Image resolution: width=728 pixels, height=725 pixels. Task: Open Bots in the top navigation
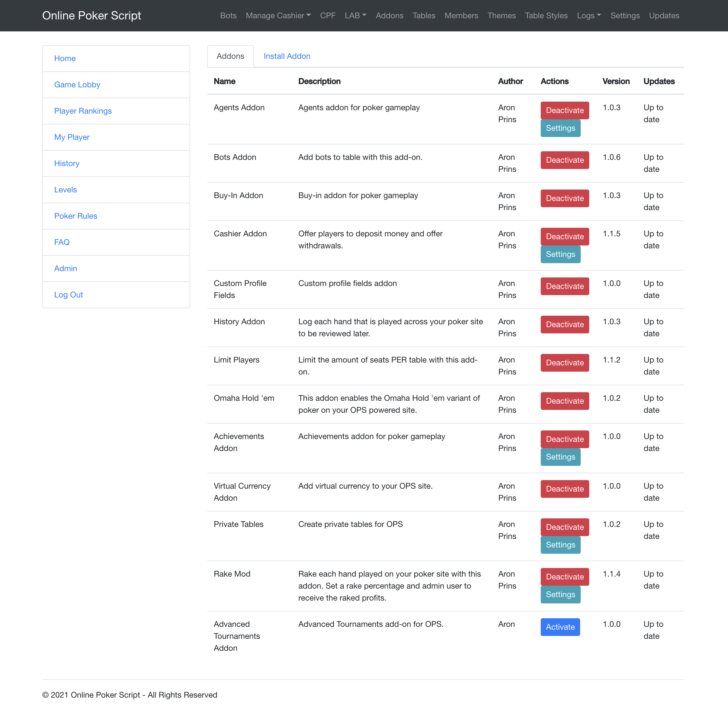pos(228,15)
